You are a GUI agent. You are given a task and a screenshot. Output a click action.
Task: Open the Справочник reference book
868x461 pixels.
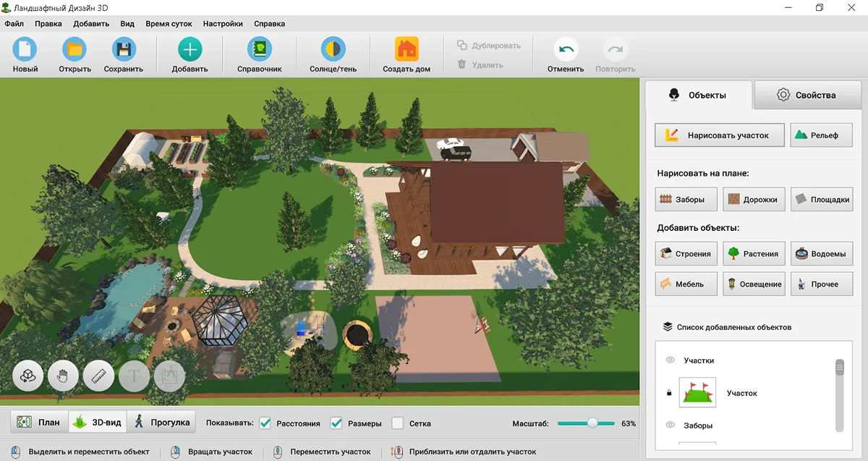[259, 51]
